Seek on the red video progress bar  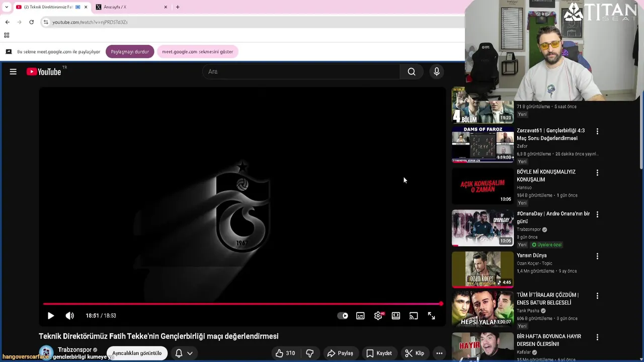(243, 304)
